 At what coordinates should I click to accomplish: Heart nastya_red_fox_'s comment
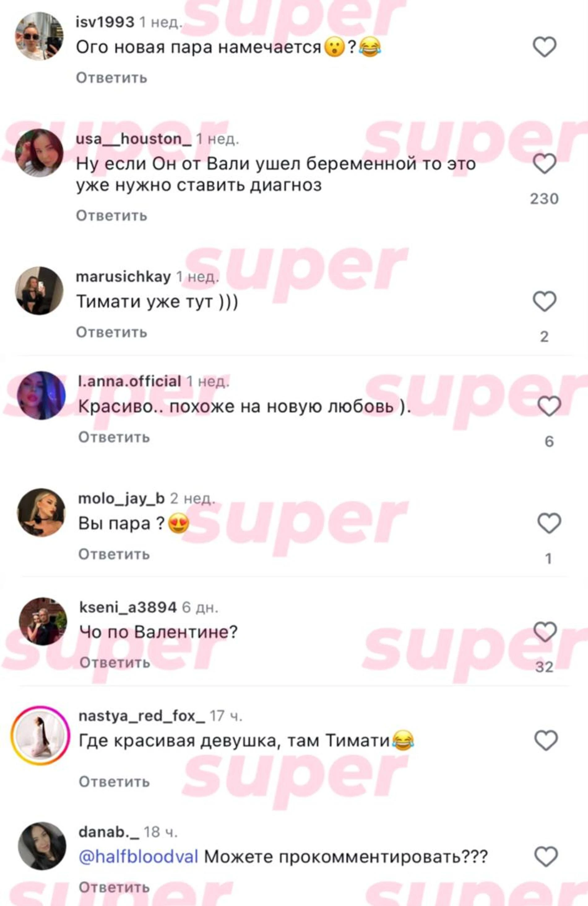point(546,740)
